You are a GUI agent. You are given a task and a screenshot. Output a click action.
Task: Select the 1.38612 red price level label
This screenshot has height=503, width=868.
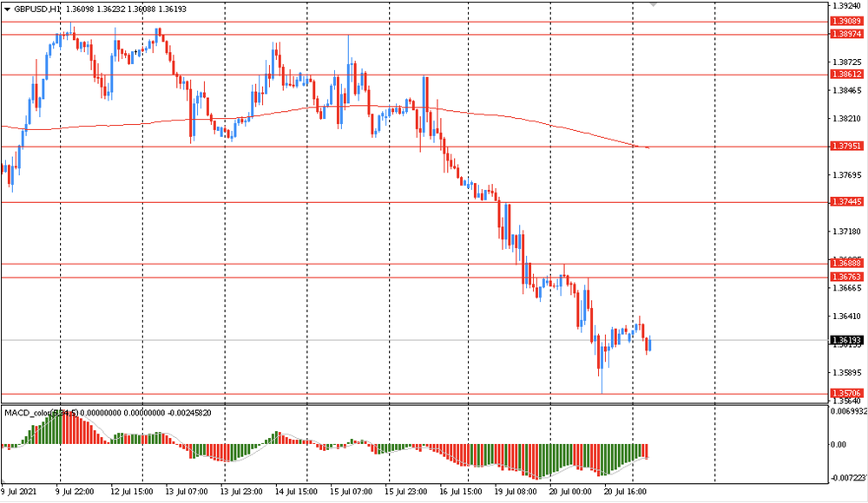pyautogui.click(x=847, y=75)
